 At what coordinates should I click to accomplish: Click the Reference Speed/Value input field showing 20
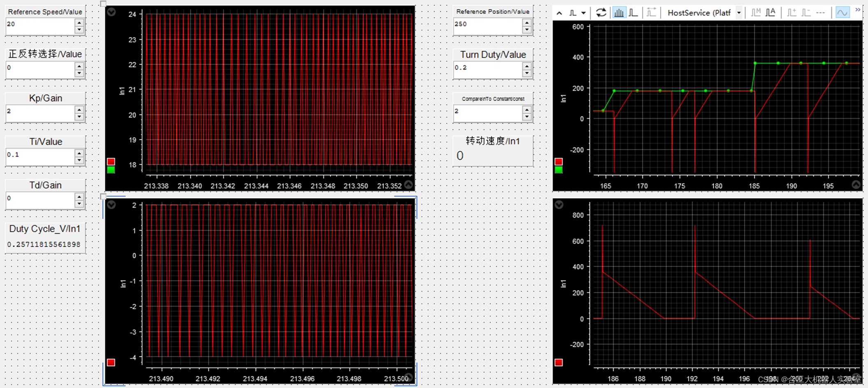pos(40,26)
